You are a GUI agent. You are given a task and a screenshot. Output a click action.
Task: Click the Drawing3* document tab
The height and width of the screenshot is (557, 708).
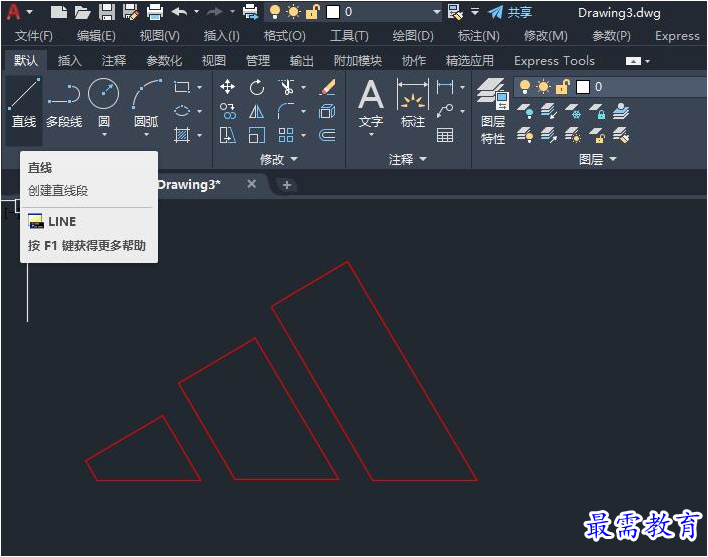(x=189, y=185)
